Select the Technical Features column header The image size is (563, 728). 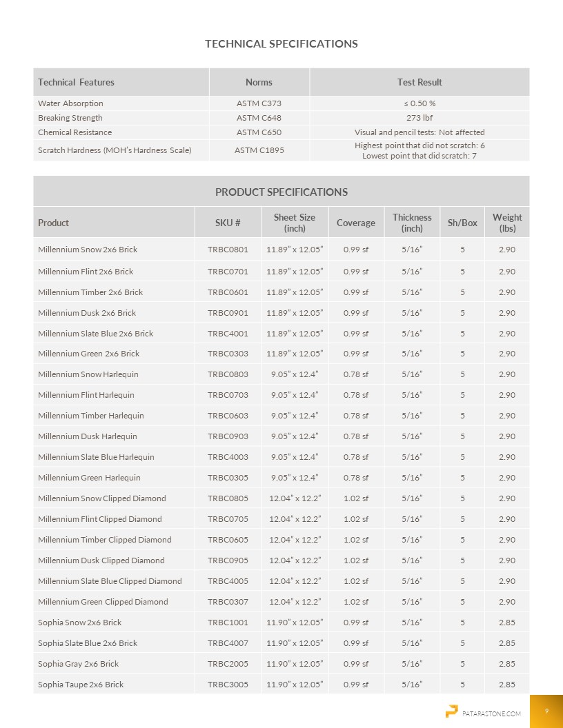76,82
